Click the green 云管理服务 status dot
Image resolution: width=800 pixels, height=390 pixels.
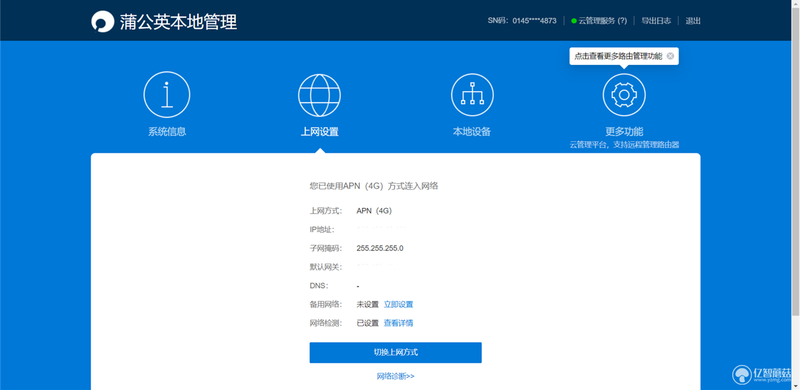(574, 21)
